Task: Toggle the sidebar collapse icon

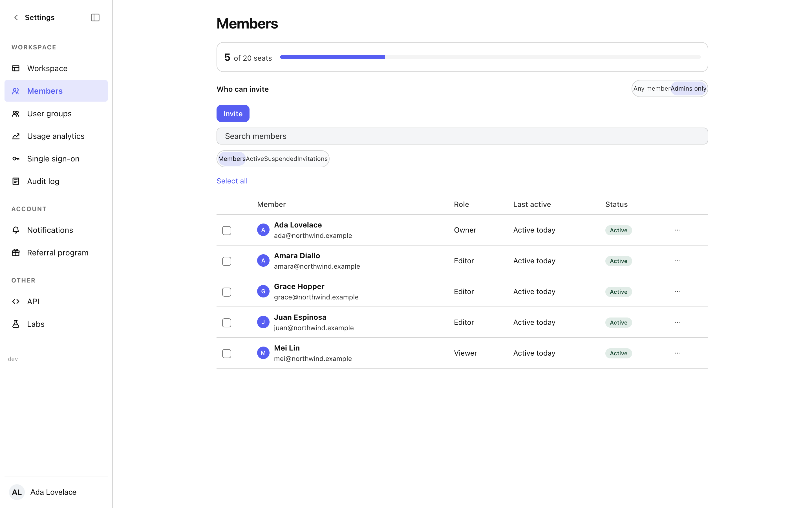Action: pos(95,17)
